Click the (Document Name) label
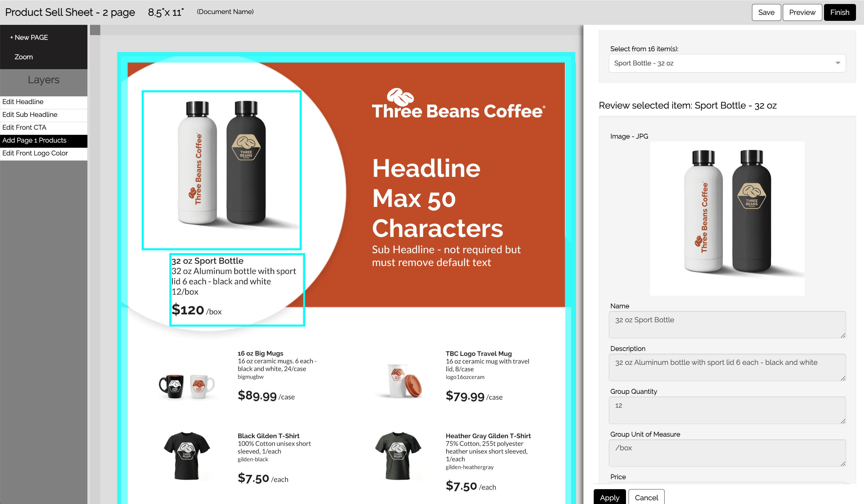Image resolution: width=864 pixels, height=504 pixels. [225, 12]
